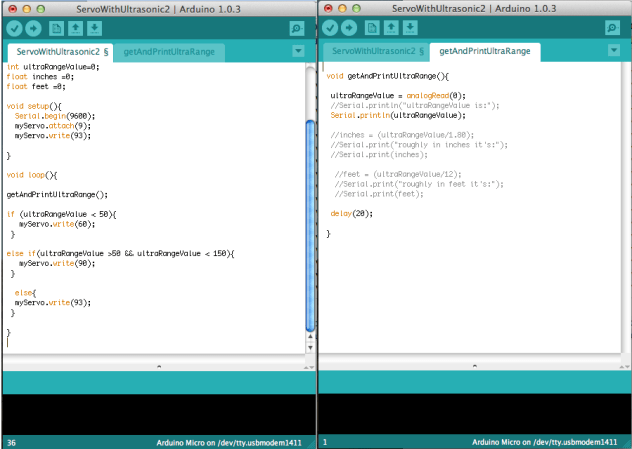Click console divider handle in left window
Image resolution: width=632 pixels, height=449 pixels.
point(158,366)
